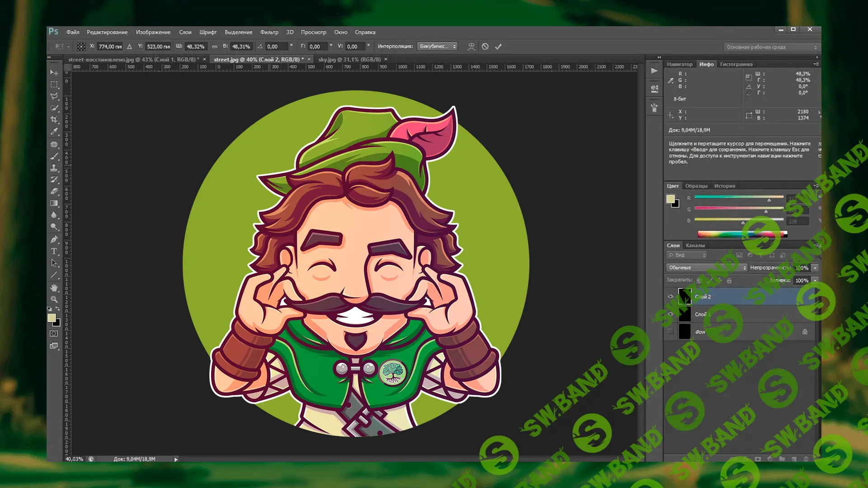The width and height of the screenshot is (868, 488).
Task: Toggle warp mode icon in options bar
Action: 471,47
